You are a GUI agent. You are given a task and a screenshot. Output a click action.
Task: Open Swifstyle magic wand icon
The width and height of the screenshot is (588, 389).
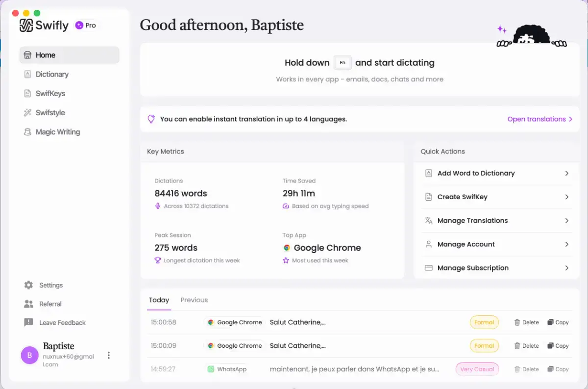pos(27,113)
